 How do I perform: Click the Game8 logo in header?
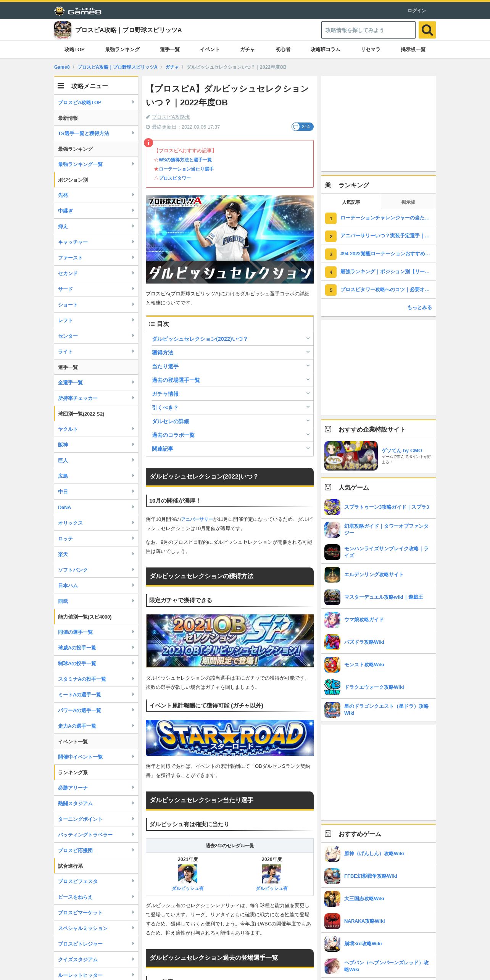pos(78,11)
